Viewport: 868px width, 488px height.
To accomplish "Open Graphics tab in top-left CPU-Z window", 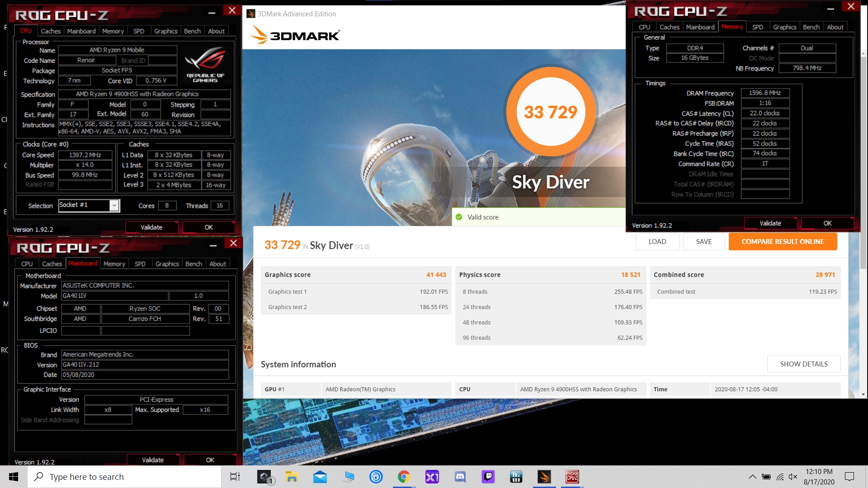I will 166,31.
